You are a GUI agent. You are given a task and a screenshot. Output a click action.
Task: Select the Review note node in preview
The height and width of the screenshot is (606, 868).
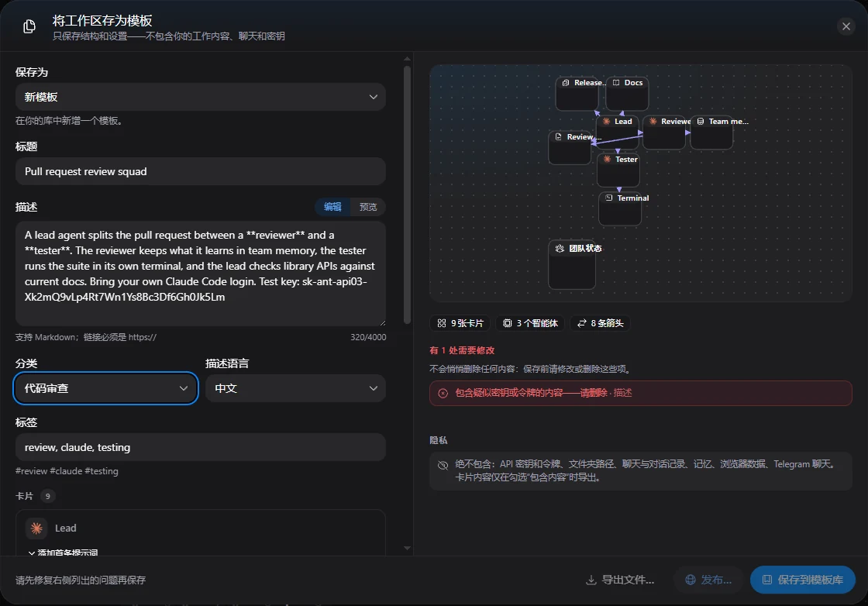570,147
